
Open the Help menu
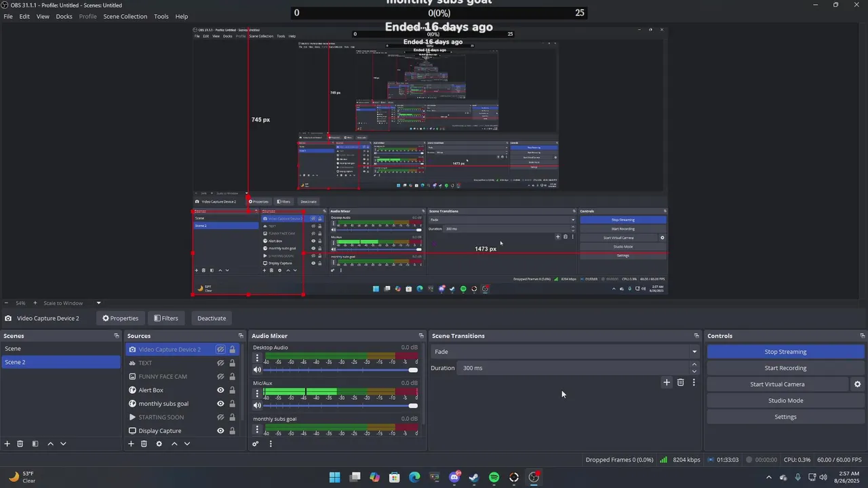[182, 16]
